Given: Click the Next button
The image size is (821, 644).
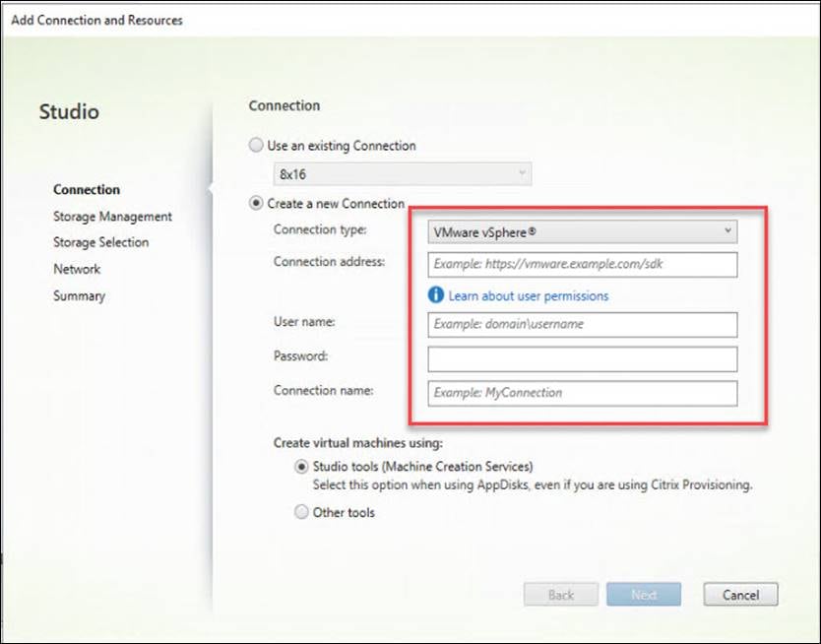Looking at the screenshot, I should [x=644, y=595].
